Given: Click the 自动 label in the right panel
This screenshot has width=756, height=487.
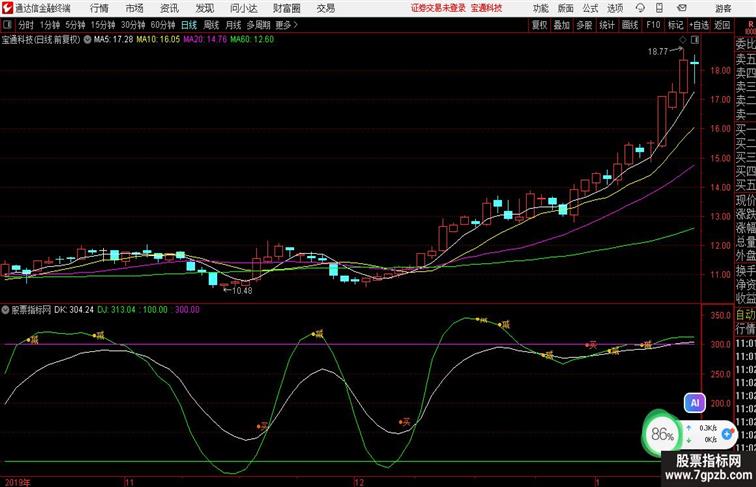Looking at the screenshot, I should point(745,315).
